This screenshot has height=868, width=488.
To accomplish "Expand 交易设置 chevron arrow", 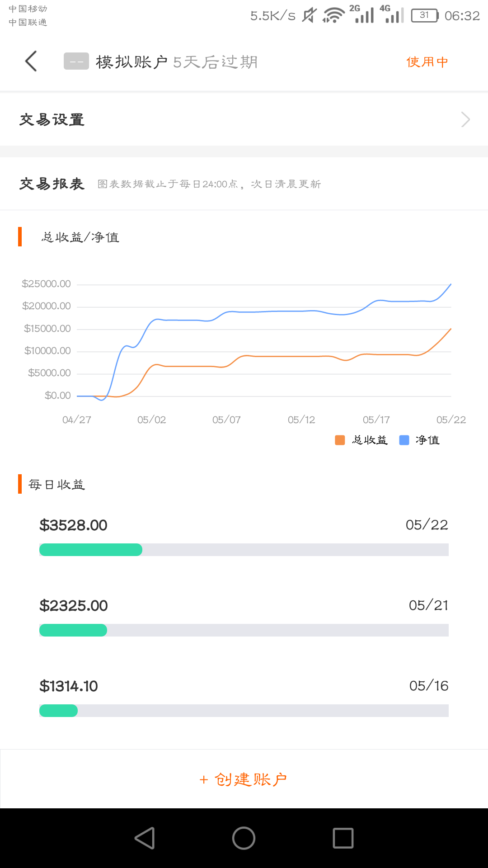I will (x=465, y=119).
